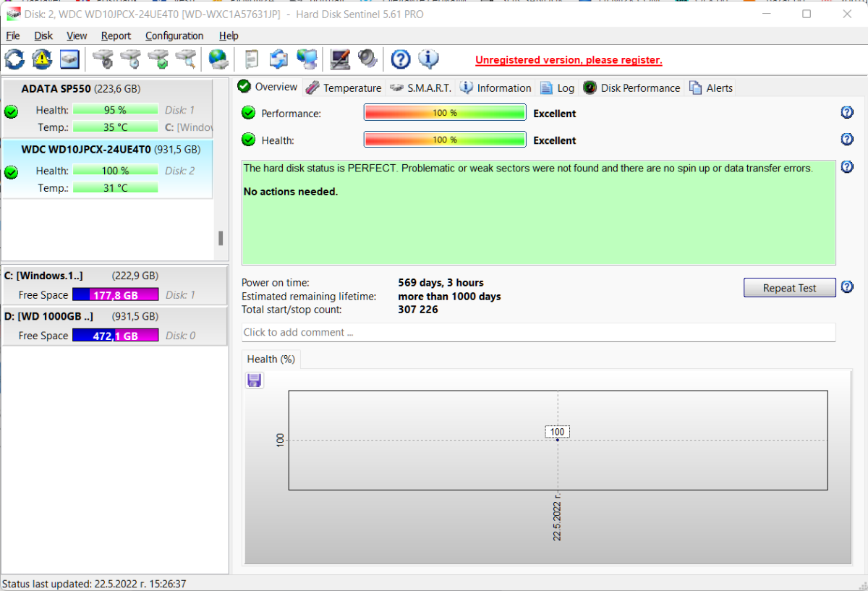Click the 'Click to add comment' field
The image size is (868, 591).
539,332
